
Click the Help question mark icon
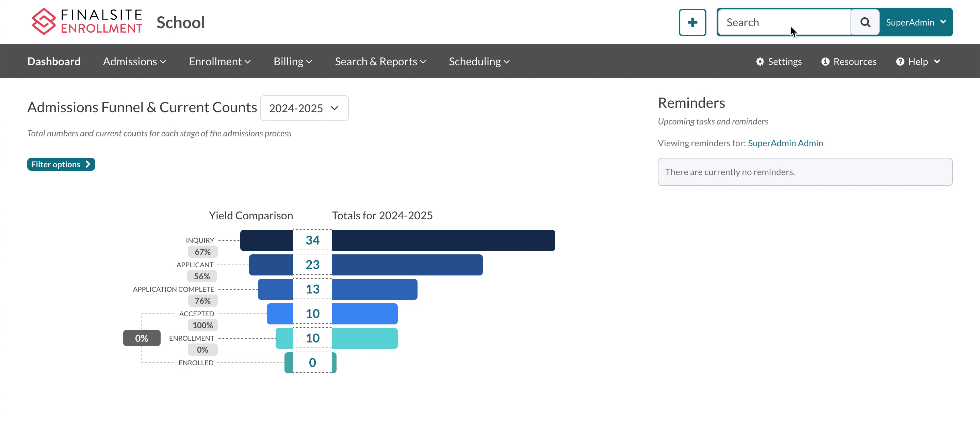pos(900,62)
